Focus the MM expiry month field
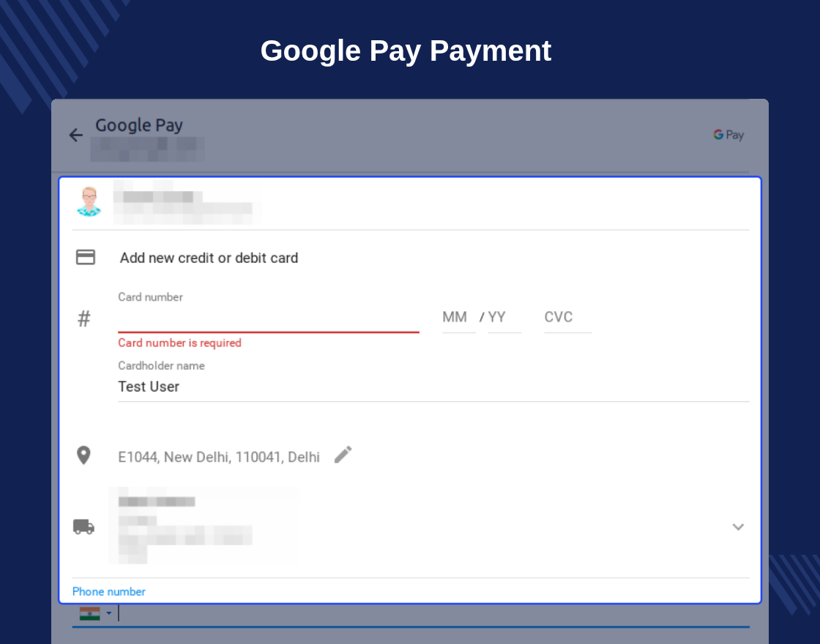The height and width of the screenshot is (644, 820). [x=458, y=318]
